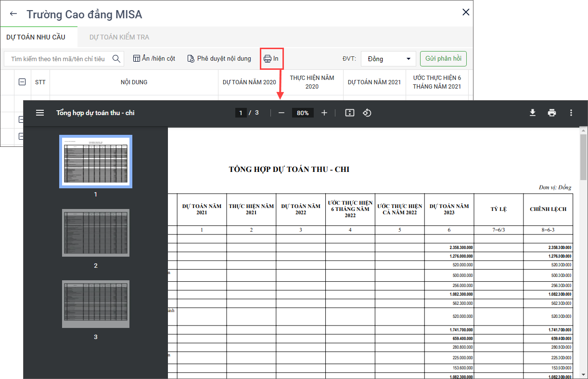Download the Tổng hợp dự toán PDF
Screen dimensions: 588x379
533,113
